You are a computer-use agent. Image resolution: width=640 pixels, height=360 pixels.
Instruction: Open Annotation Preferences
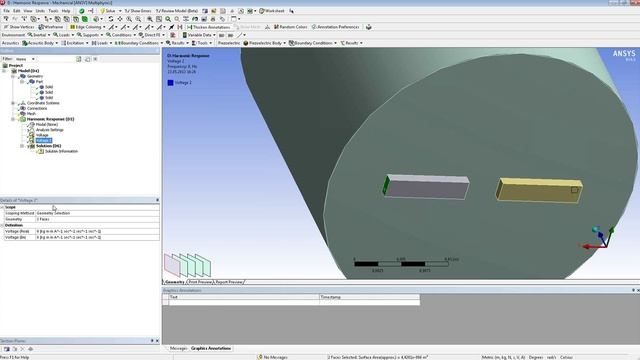pos(336,27)
